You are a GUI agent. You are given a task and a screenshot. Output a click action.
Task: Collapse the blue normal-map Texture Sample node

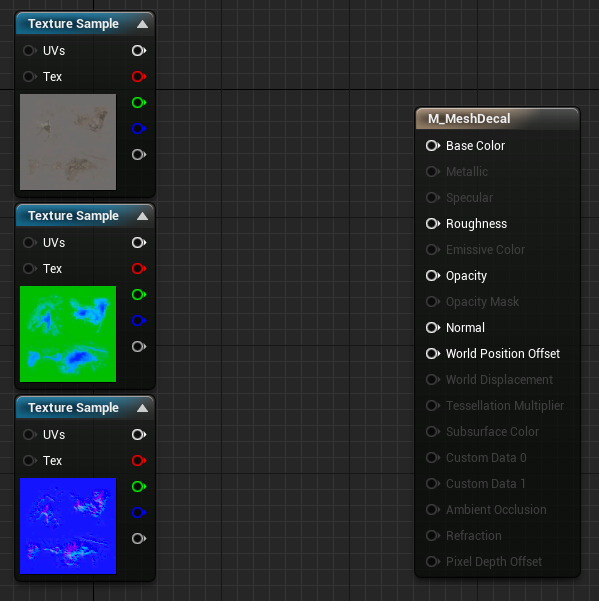click(x=142, y=408)
